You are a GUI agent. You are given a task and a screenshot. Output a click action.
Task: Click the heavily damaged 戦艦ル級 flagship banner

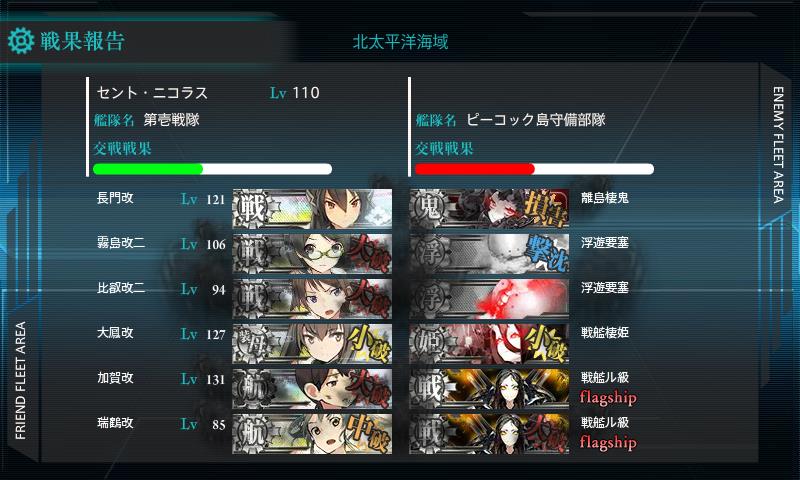pos(489,433)
